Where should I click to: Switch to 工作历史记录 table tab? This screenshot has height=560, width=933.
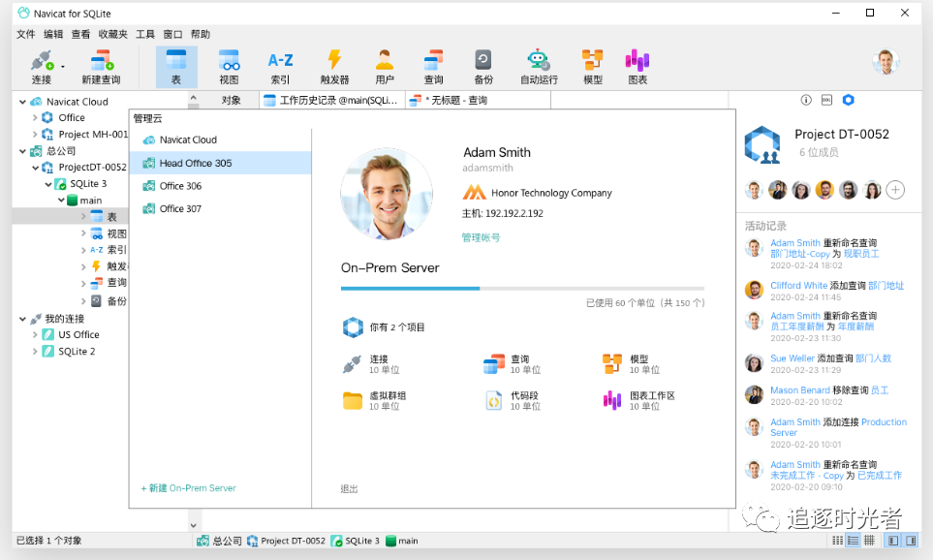[332, 100]
